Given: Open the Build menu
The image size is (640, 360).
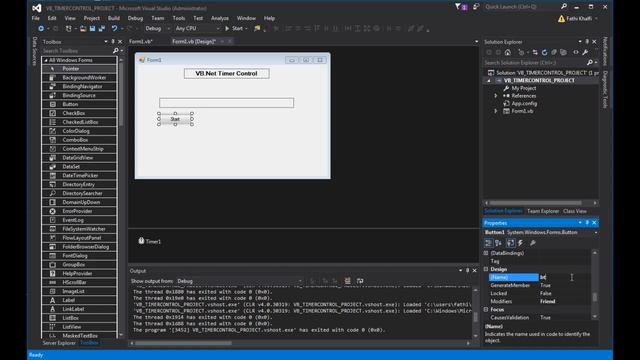Looking at the screenshot, I should [x=113, y=18].
